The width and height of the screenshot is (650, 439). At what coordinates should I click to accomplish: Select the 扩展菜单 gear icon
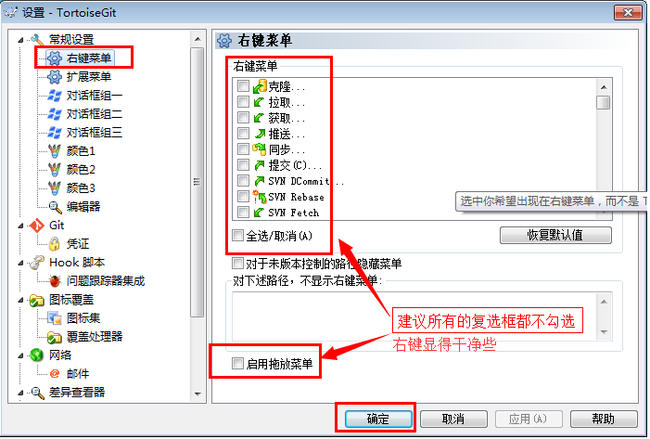coord(54,77)
